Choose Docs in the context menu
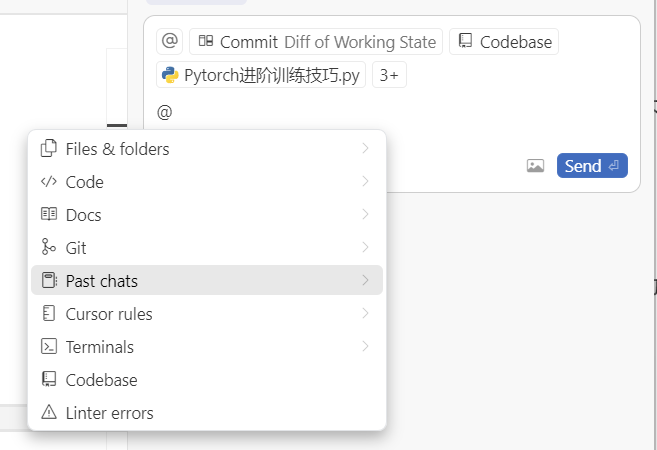657x450 pixels. (84, 215)
